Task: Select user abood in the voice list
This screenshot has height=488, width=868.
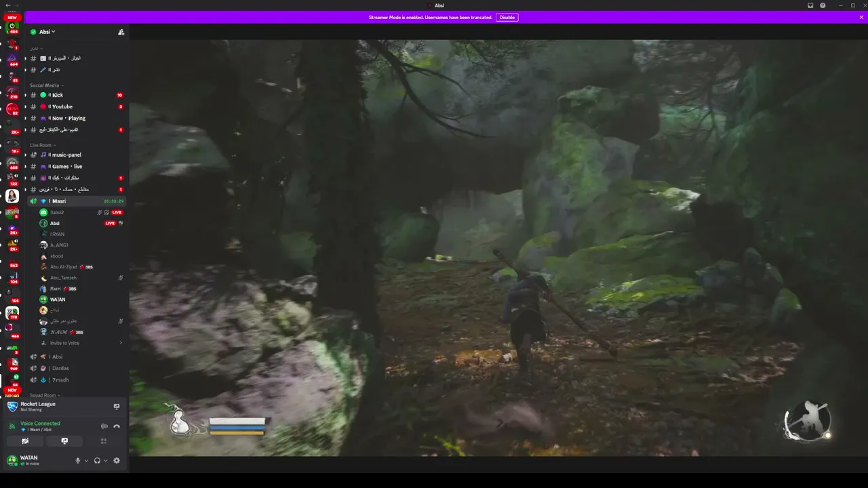Action: (81, 256)
